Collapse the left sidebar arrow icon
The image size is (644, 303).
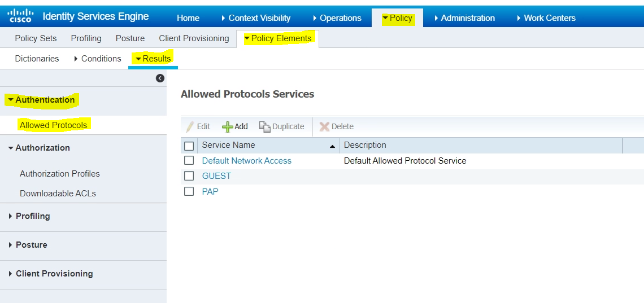click(160, 78)
